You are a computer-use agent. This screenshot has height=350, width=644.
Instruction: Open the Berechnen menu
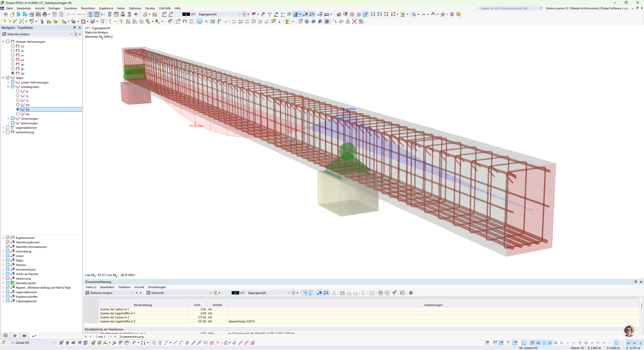click(88, 8)
